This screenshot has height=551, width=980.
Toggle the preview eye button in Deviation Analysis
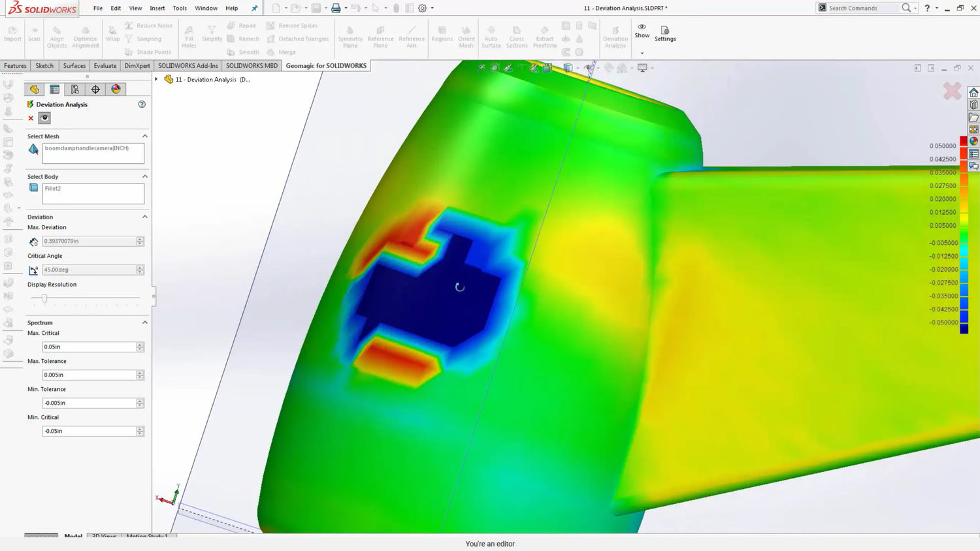point(44,118)
